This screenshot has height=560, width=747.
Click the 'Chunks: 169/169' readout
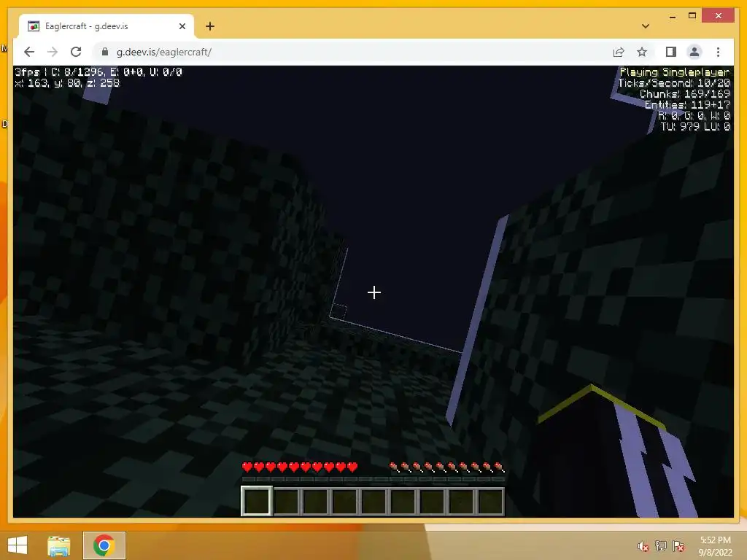click(684, 94)
